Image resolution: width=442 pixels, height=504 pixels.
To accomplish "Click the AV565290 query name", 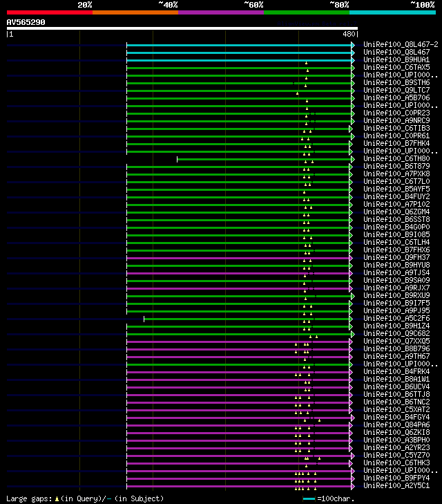I will [x=26, y=22].
